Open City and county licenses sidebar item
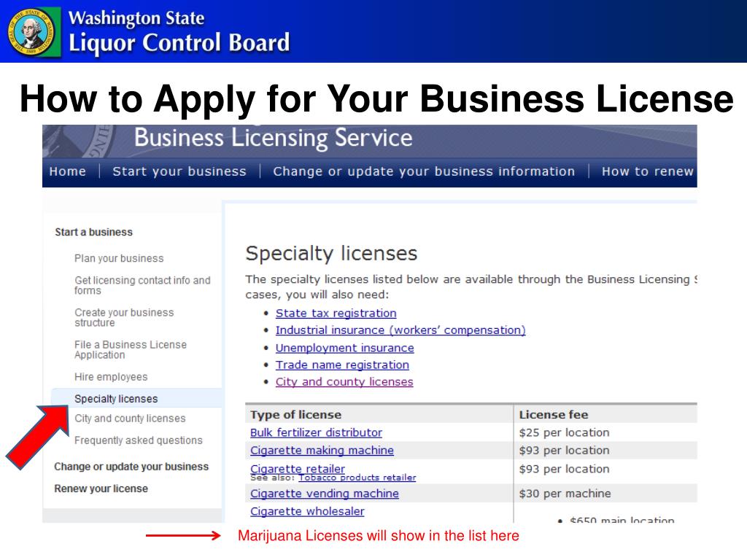Image resolution: width=747 pixels, height=560 pixels. tap(130, 418)
